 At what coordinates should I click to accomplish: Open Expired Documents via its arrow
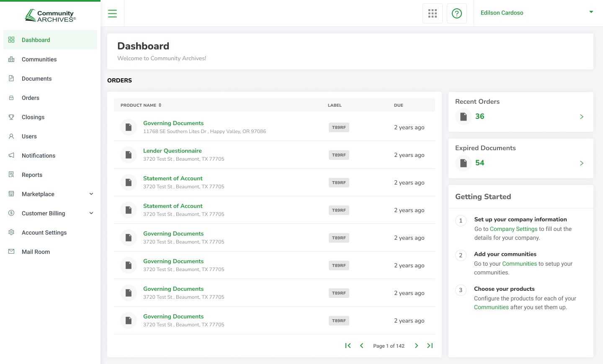pos(582,163)
